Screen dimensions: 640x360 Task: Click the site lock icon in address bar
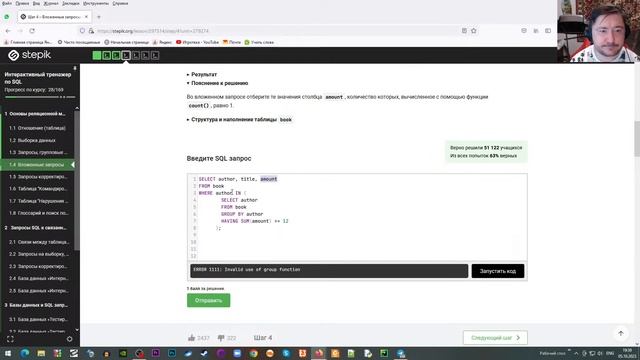[91, 31]
